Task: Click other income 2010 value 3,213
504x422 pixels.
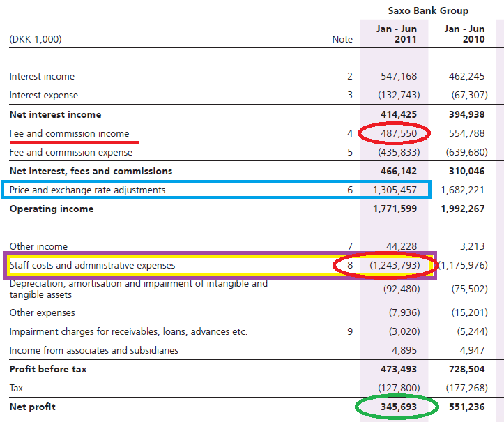Action: (x=472, y=246)
